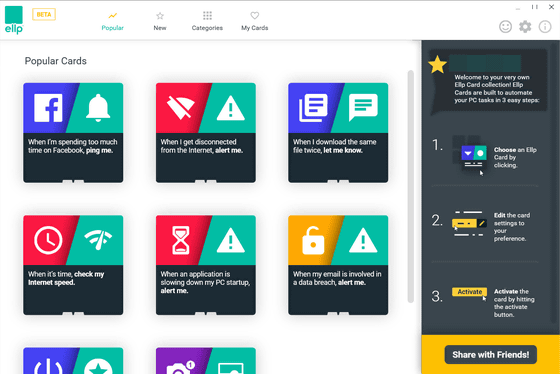Click the info circle icon
The height and width of the screenshot is (374, 560).
click(545, 27)
